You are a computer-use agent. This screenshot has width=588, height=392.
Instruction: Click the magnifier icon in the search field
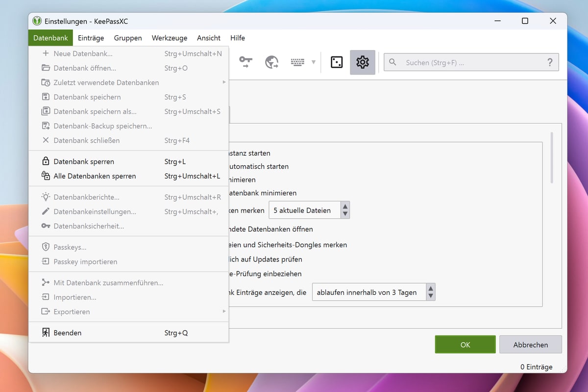(x=393, y=62)
